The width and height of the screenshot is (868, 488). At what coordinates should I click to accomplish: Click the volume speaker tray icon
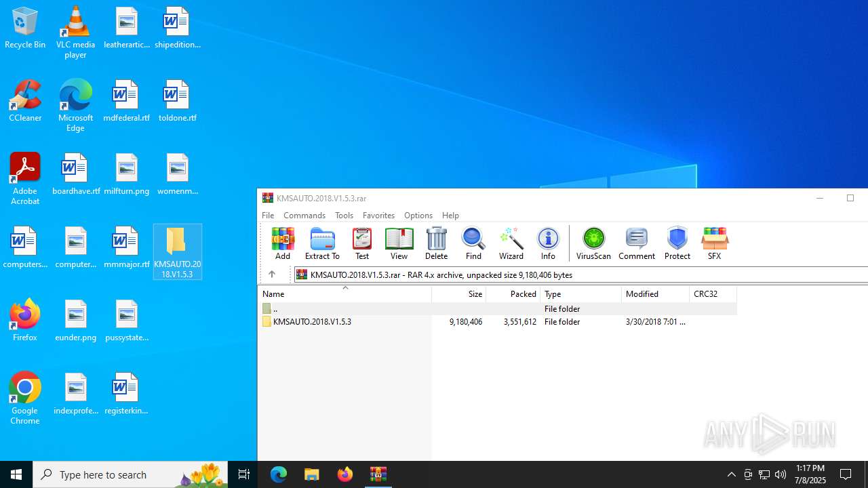click(x=781, y=474)
